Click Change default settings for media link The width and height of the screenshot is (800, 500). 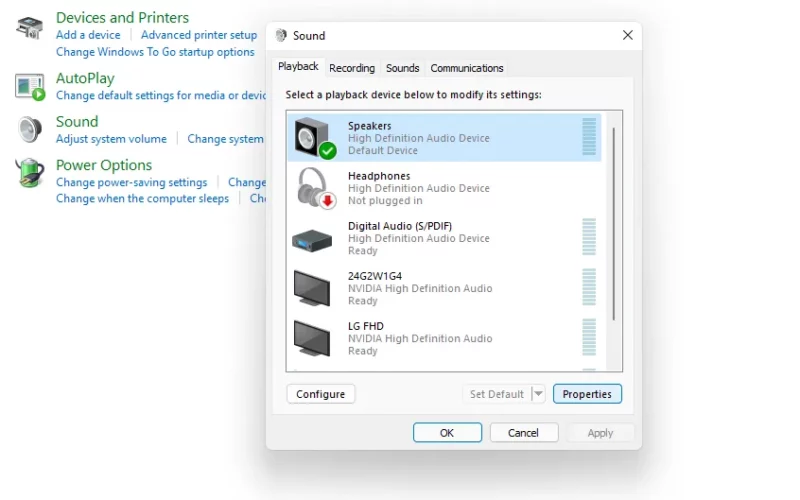[x=161, y=95]
